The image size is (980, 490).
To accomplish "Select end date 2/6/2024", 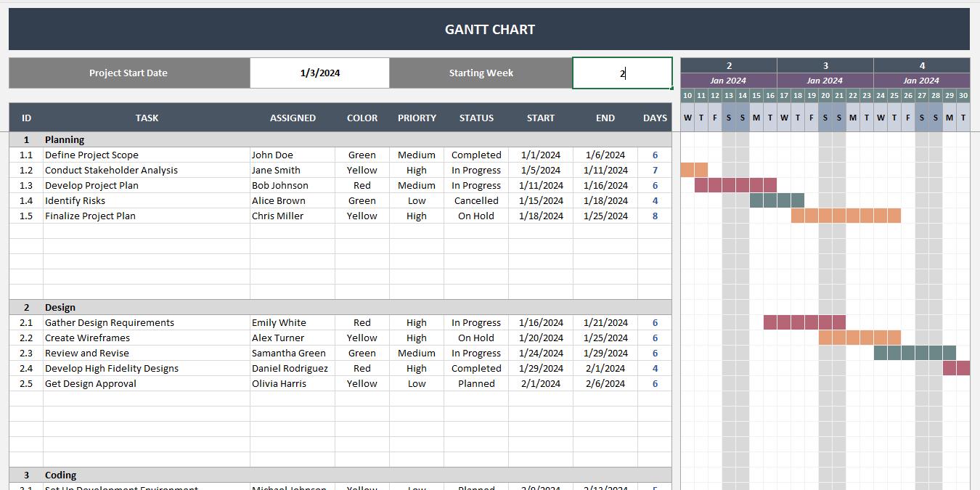I will click(x=605, y=383).
